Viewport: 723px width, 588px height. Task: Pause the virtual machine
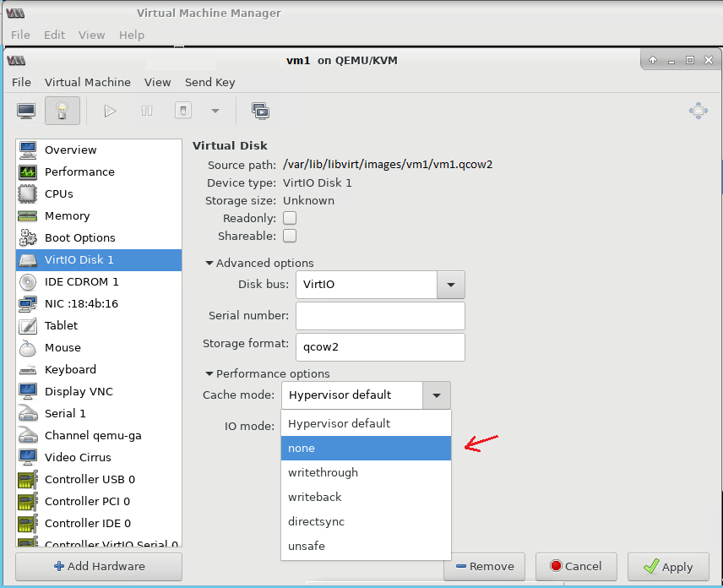tap(146, 110)
